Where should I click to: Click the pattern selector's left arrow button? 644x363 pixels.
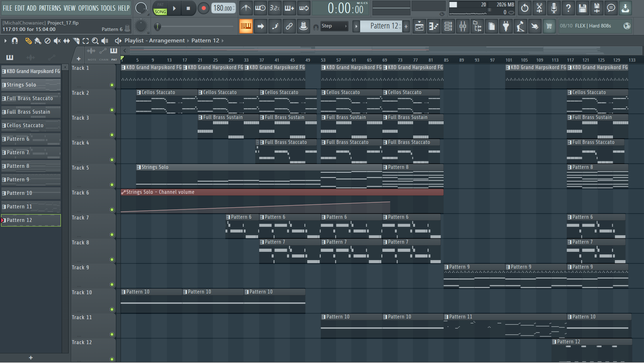[x=356, y=26]
